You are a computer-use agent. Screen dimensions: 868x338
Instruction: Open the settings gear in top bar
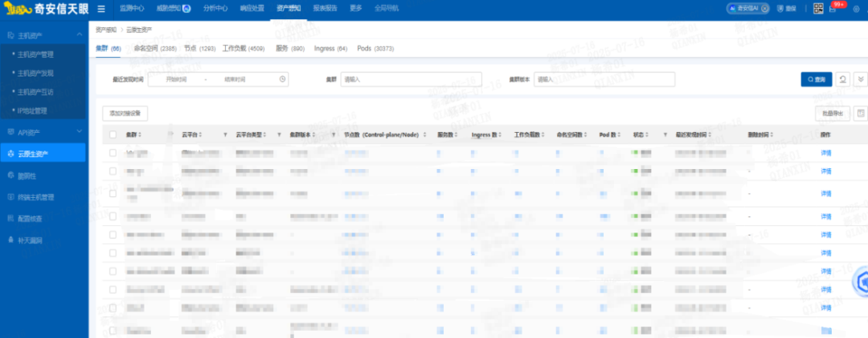point(857,9)
